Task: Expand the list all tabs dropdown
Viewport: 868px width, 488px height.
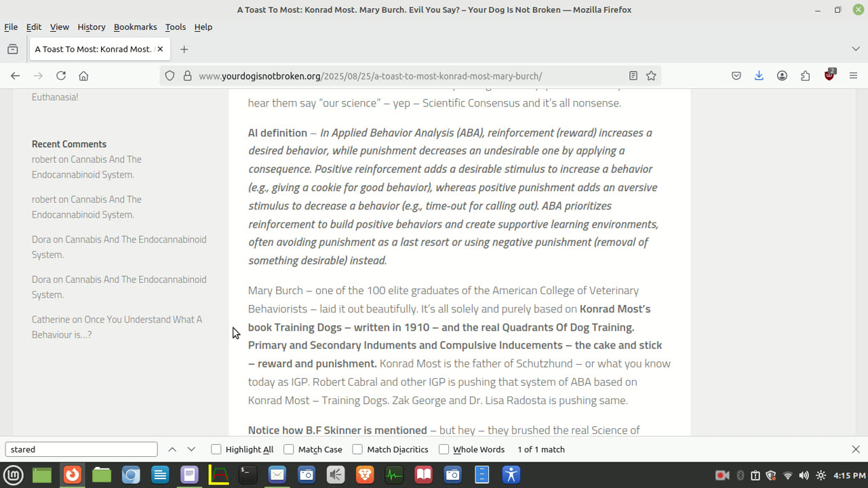Action: coord(856,49)
